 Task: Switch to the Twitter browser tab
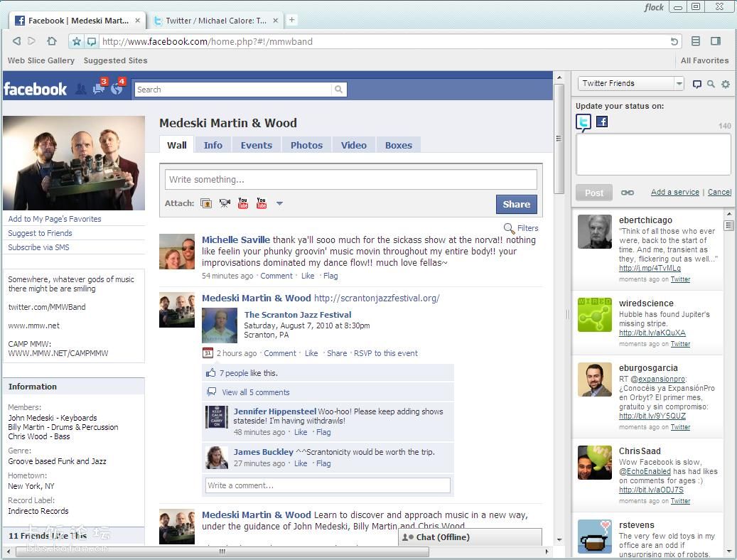(215, 21)
